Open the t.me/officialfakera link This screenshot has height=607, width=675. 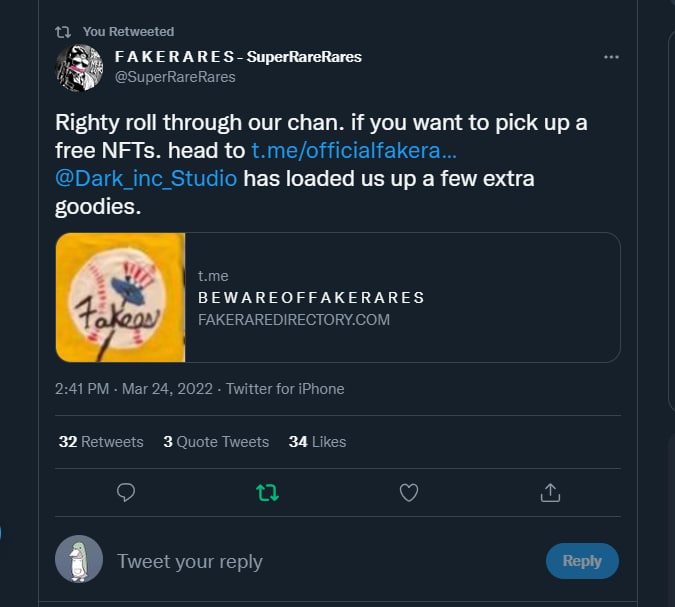tap(354, 151)
